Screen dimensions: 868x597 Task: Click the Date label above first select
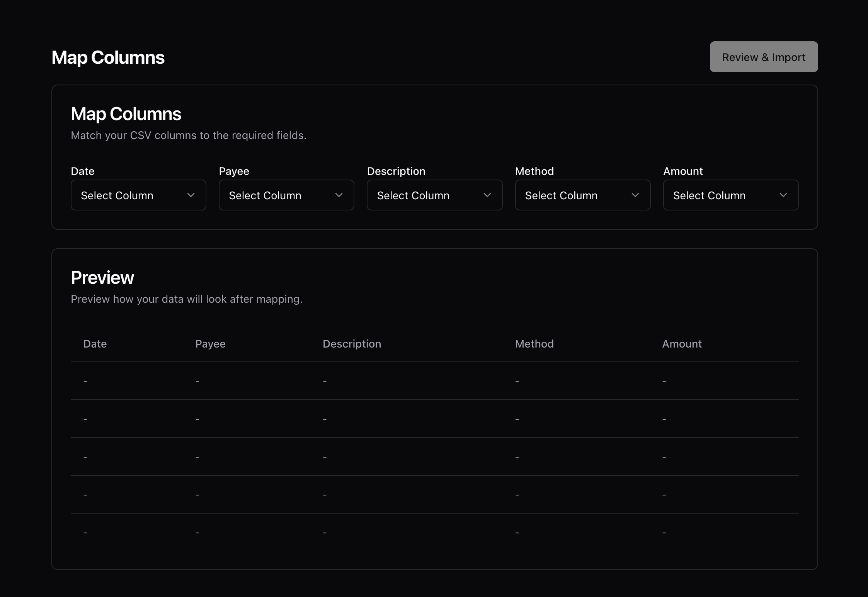pos(83,171)
